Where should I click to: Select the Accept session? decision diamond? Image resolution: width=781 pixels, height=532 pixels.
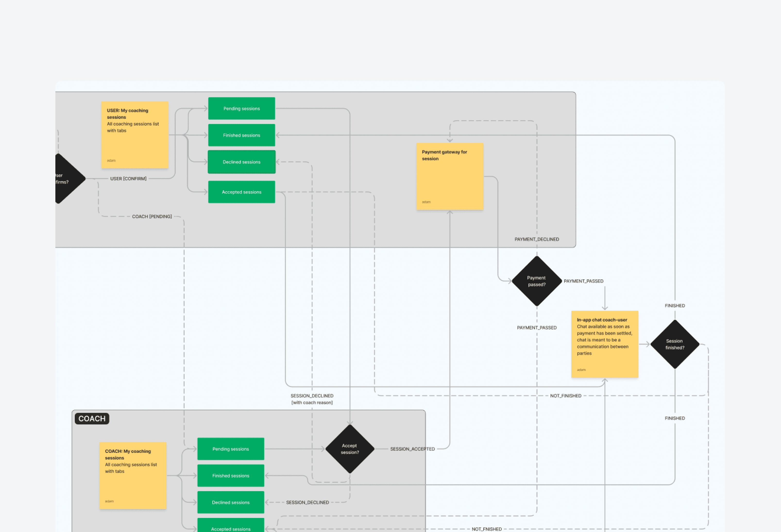tap(349, 449)
